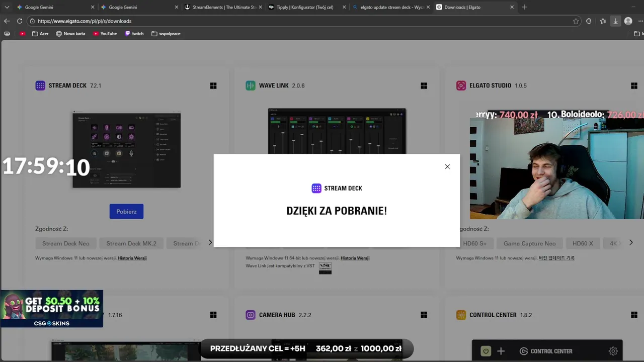
Task: Select the Windows platform icon for Wave Link
Action: pos(424,86)
